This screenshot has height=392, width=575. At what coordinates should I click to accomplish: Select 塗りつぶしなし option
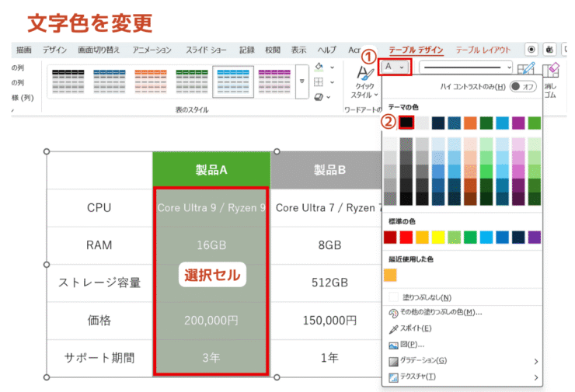point(427,297)
